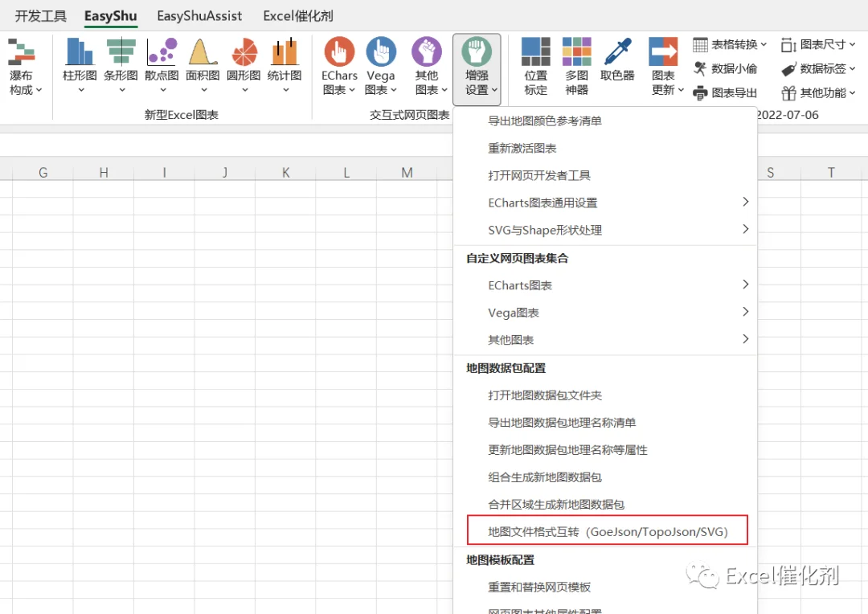Open the 其他图表 purple fist menu
Screen dimensions: 868x614
tap(428, 67)
